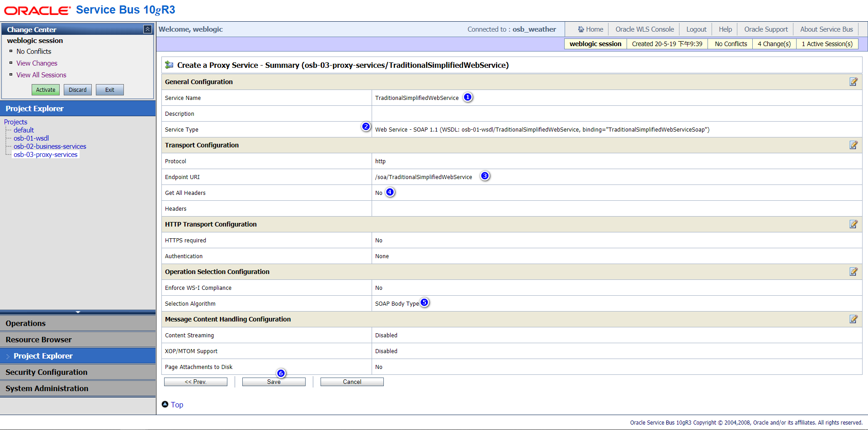This screenshot has height=430, width=868.
Task: Click the Web Service SOAP 1.1 service type text
Action: click(x=542, y=130)
